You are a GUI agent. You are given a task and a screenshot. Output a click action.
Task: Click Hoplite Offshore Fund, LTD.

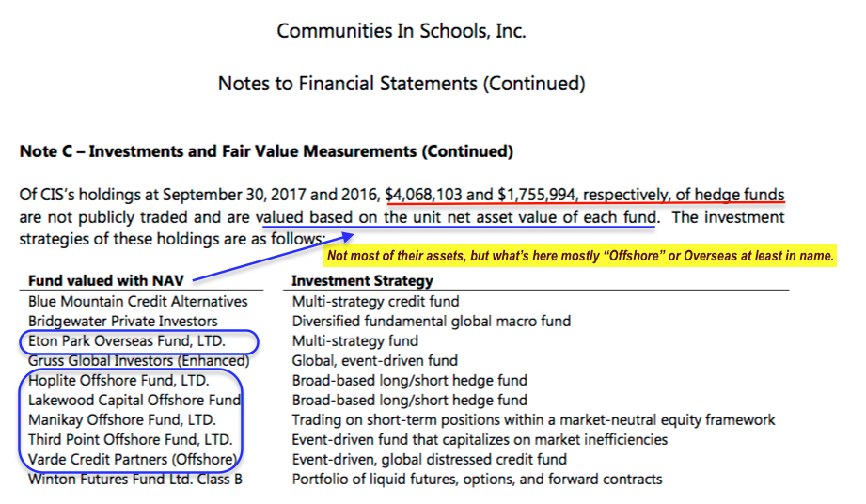point(118,380)
